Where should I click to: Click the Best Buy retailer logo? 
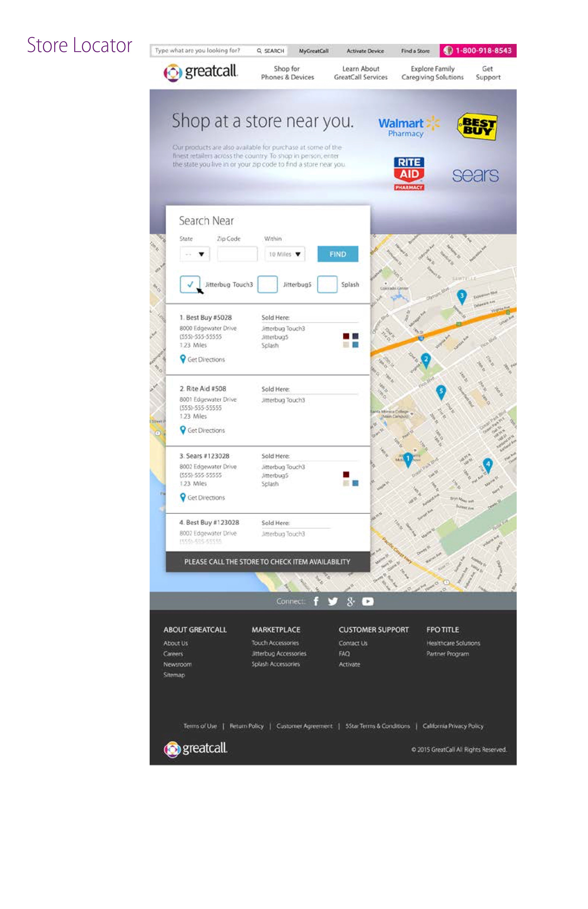[x=477, y=127]
